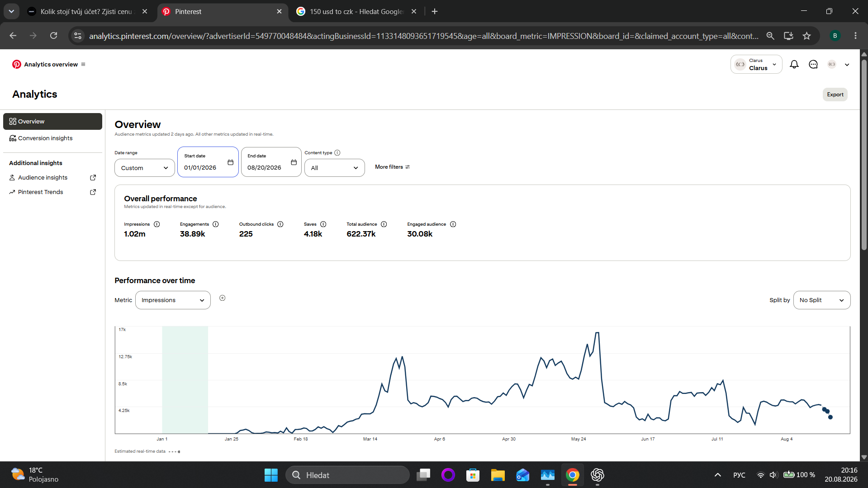
Task: Open the Chrome three-dot menu
Action: tap(855, 36)
